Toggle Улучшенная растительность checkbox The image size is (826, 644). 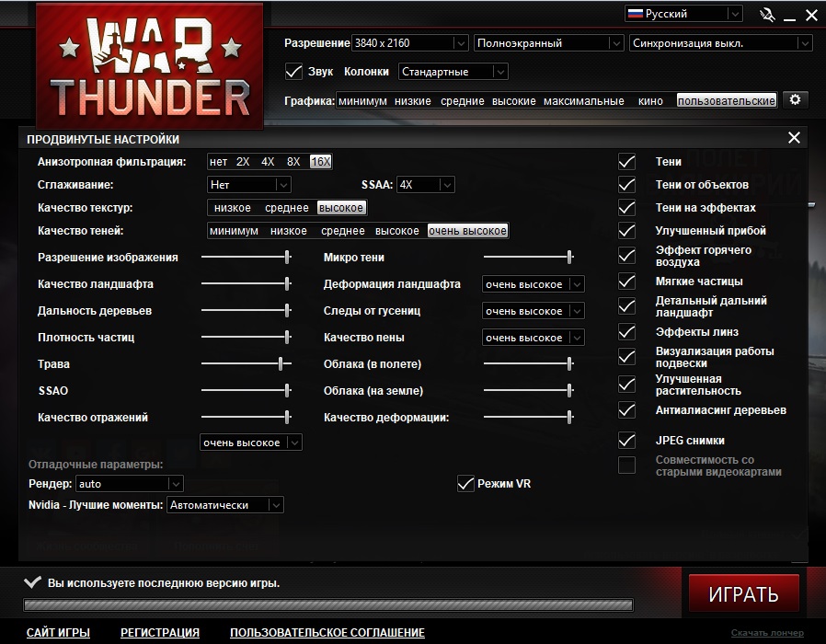pos(626,385)
